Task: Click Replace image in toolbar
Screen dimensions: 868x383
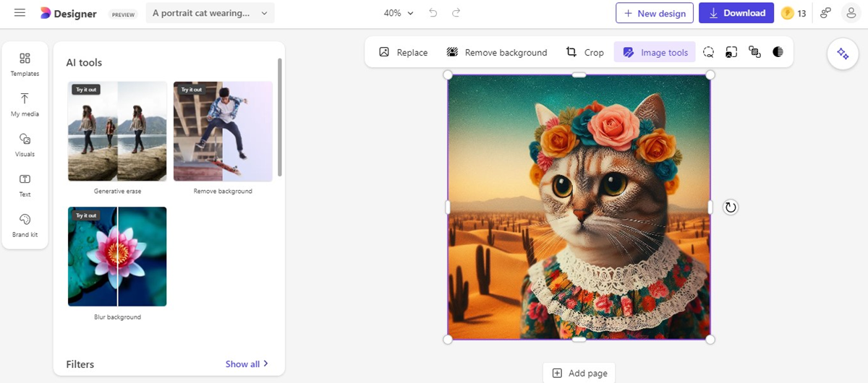Action: coord(404,52)
